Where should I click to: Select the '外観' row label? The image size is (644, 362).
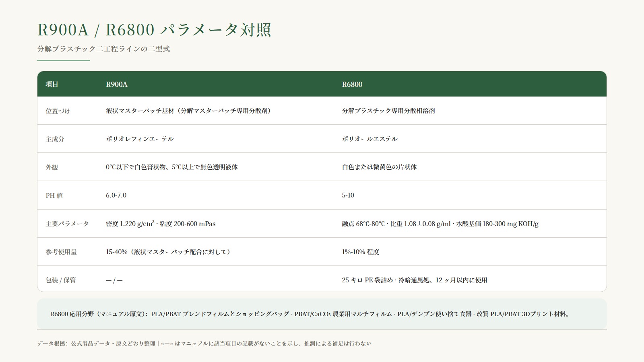52,167
